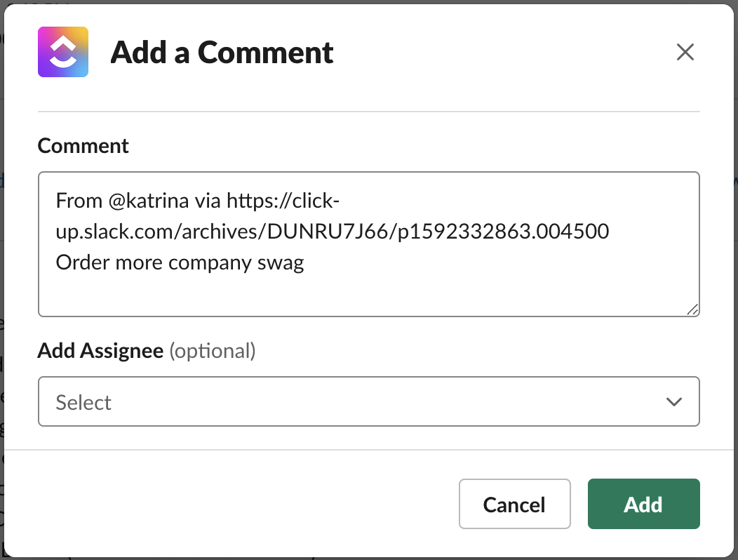This screenshot has width=738, height=560.
Task: Click the ClickUp app icon
Action: click(63, 52)
